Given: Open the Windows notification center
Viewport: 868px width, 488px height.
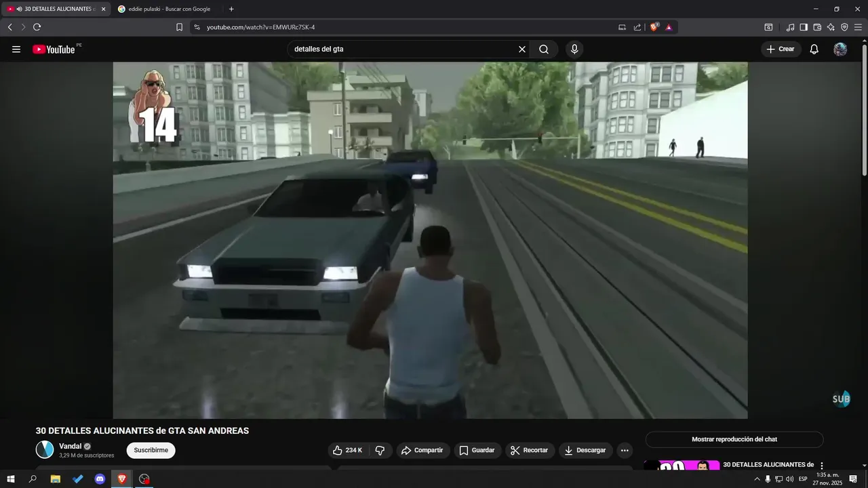Looking at the screenshot, I should click(x=853, y=479).
